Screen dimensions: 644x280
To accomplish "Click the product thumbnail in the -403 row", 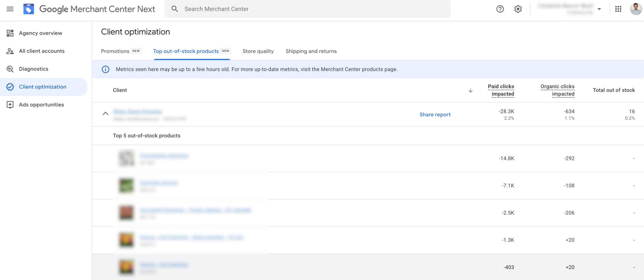I will [x=126, y=267].
